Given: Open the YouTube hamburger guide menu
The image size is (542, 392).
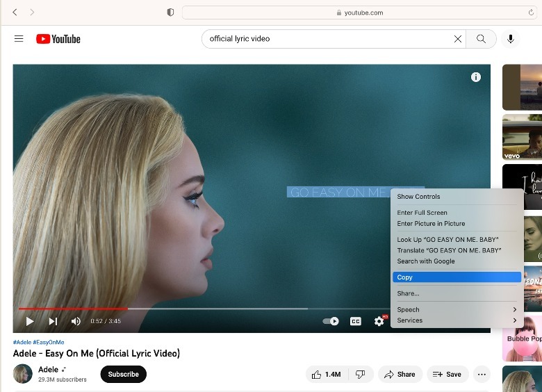Looking at the screenshot, I should (x=19, y=39).
